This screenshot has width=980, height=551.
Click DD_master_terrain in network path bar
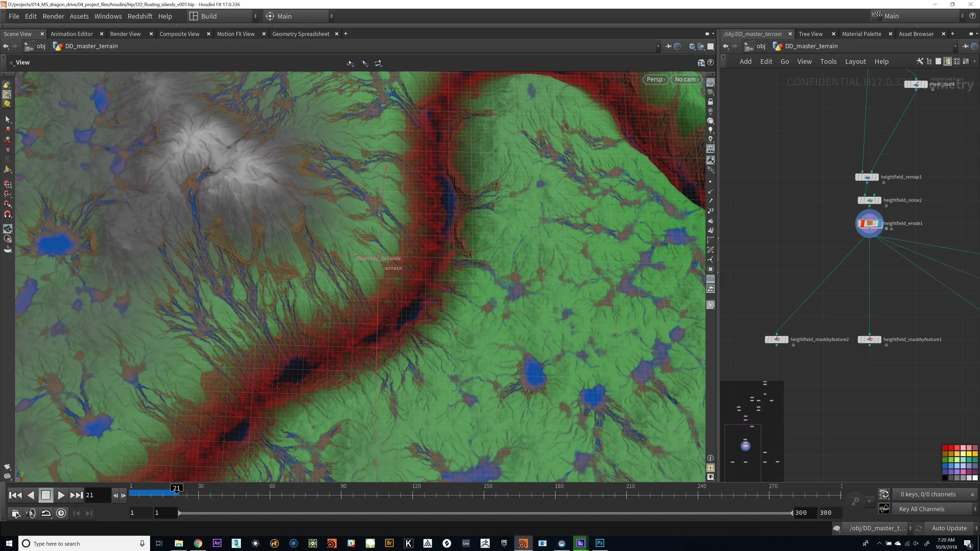tap(811, 46)
